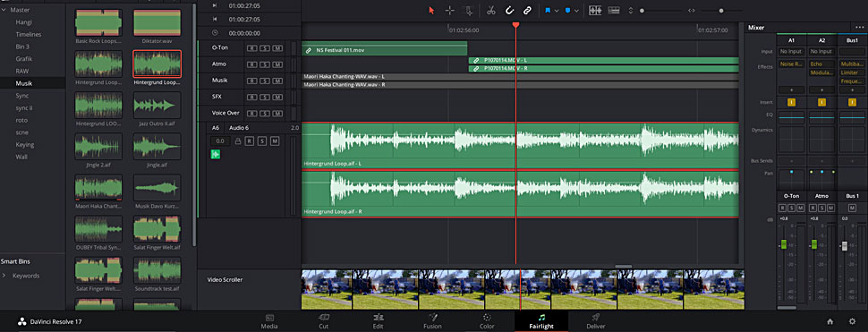Screen dimensions: 868x332
Task: Mute the Musik track
Action: [x=277, y=81]
